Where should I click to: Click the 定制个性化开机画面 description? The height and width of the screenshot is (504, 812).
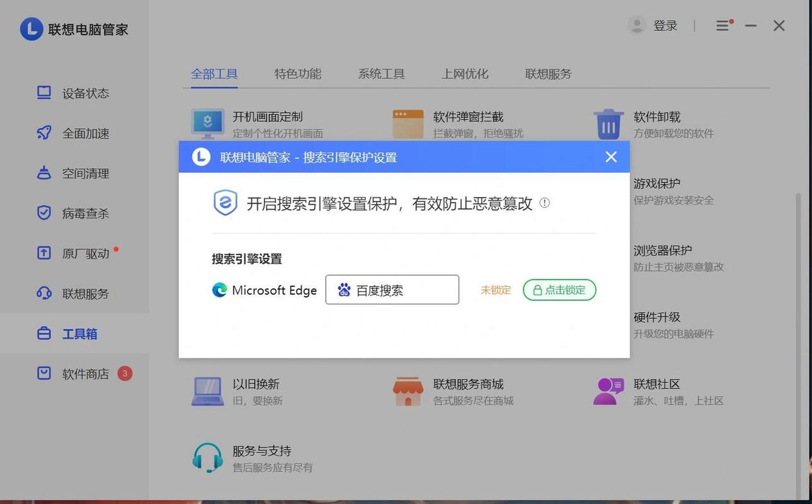pos(278,134)
